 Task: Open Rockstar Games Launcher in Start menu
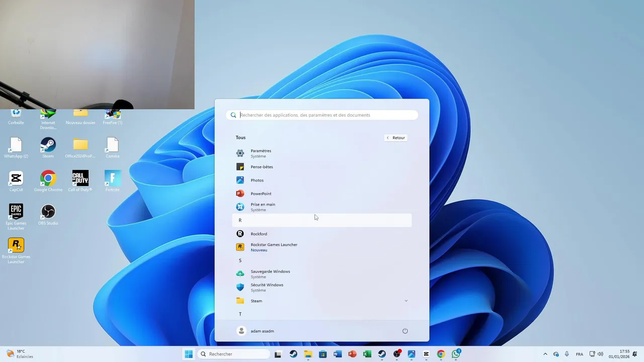(x=322, y=247)
